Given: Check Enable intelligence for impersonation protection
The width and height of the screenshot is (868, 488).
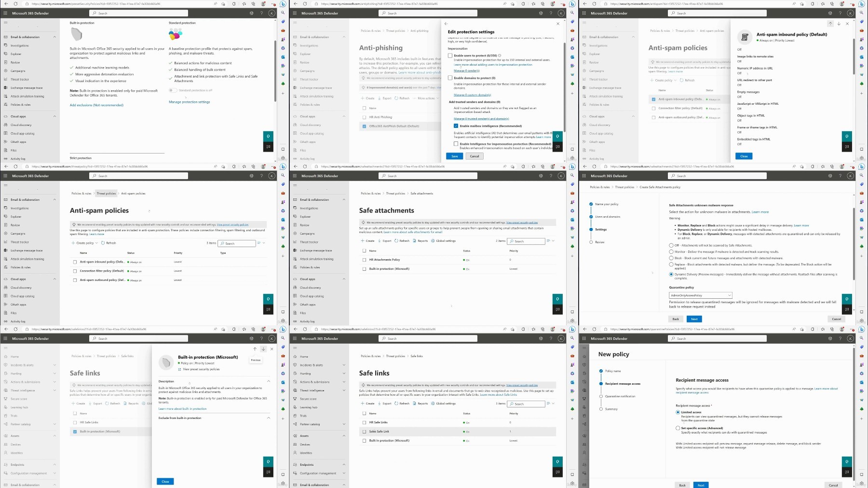Looking at the screenshot, I should pos(456,144).
